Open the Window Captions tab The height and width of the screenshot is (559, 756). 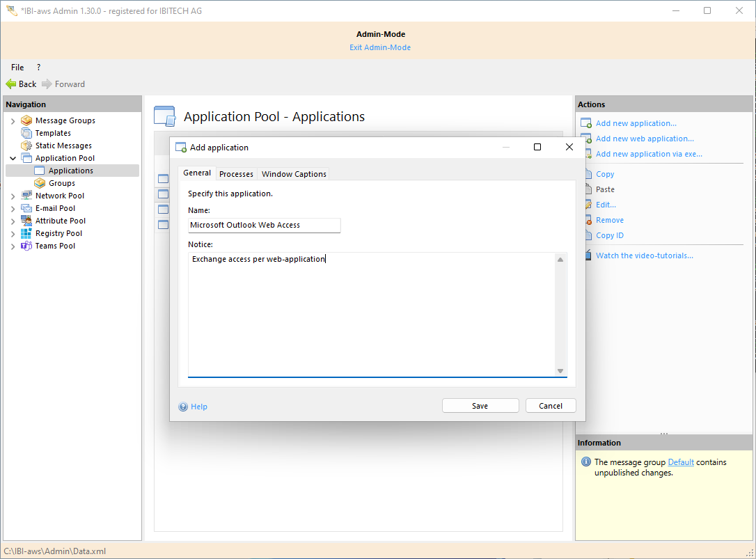(294, 174)
